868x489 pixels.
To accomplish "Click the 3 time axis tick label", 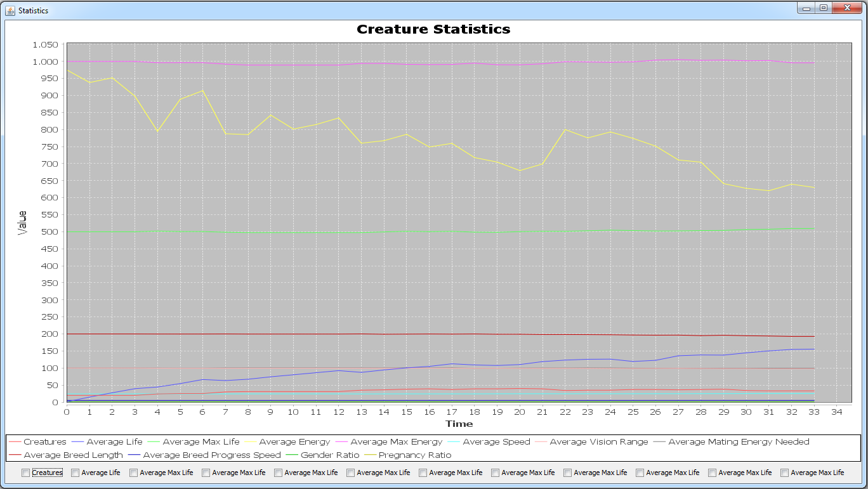I will tap(135, 412).
